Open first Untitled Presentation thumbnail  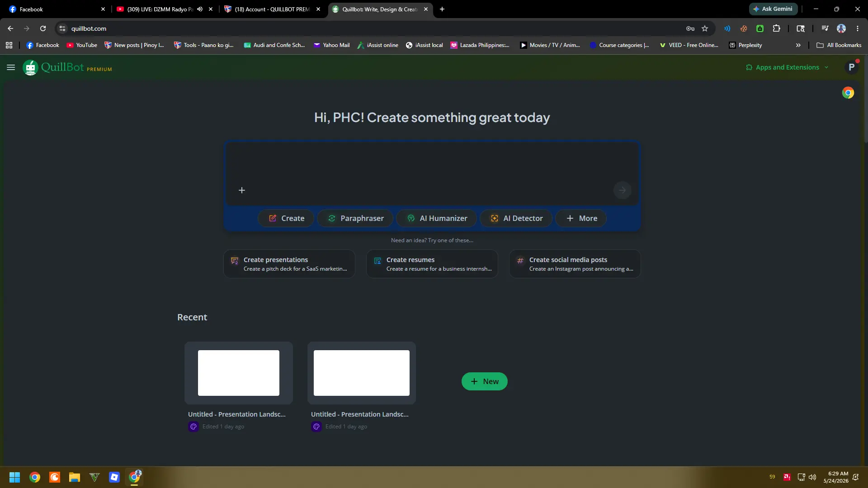click(x=239, y=373)
